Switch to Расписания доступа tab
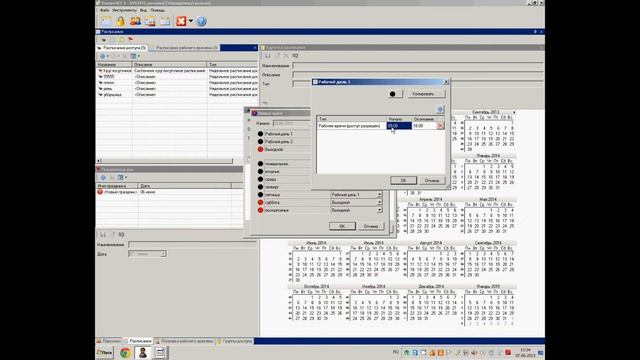Viewport: 640px width, 360px height. pyautogui.click(x=122, y=48)
